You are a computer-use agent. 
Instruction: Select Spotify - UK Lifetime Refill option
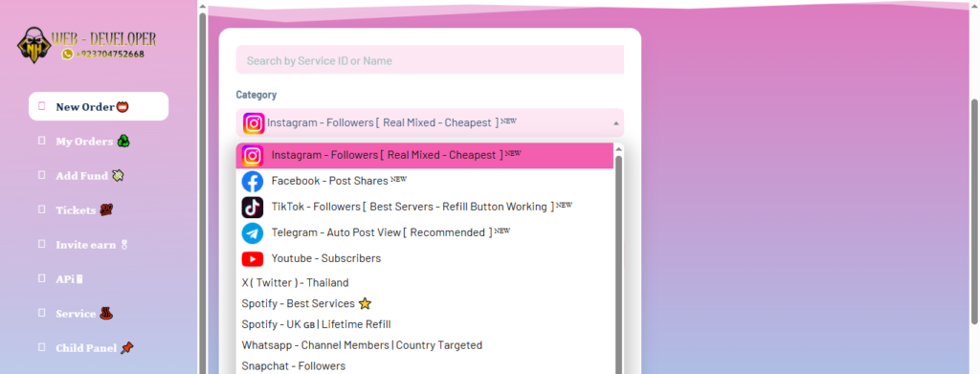point(425,324)
